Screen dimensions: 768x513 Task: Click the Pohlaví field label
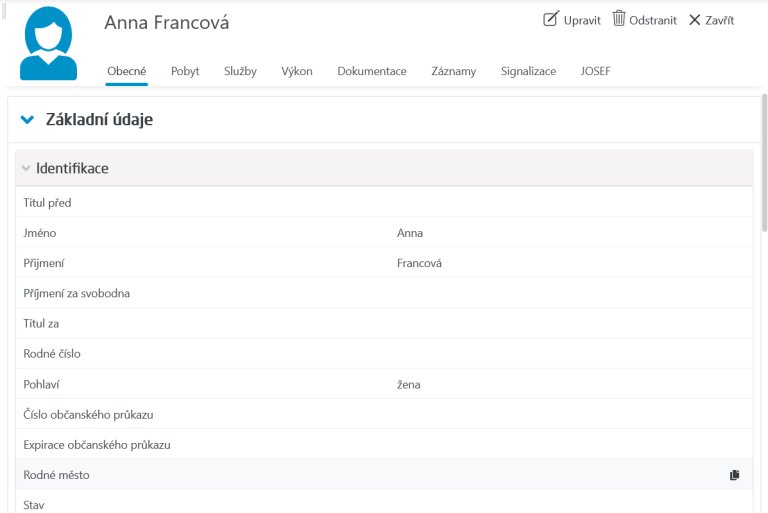41,385
